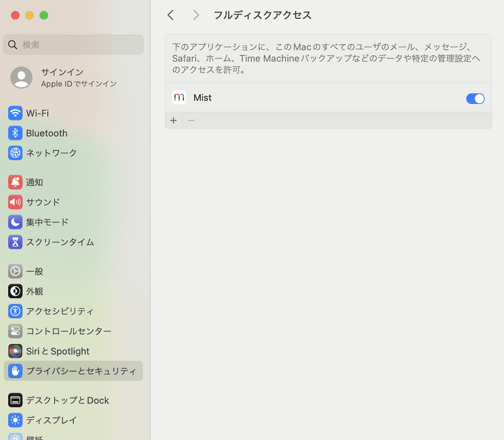The width and height of the screenshot is (504, 440).
Task: Click the フルディスクアクセス title
Action: click(x=263, y=14)
